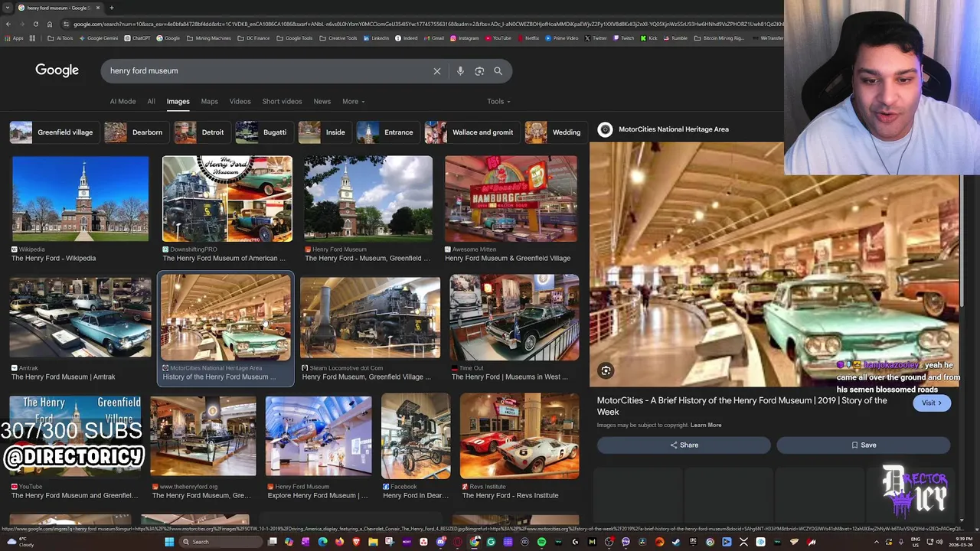The image size is (980, 551).
Task: Go to the Google logo homepage
Action: (x=57, y=70)
